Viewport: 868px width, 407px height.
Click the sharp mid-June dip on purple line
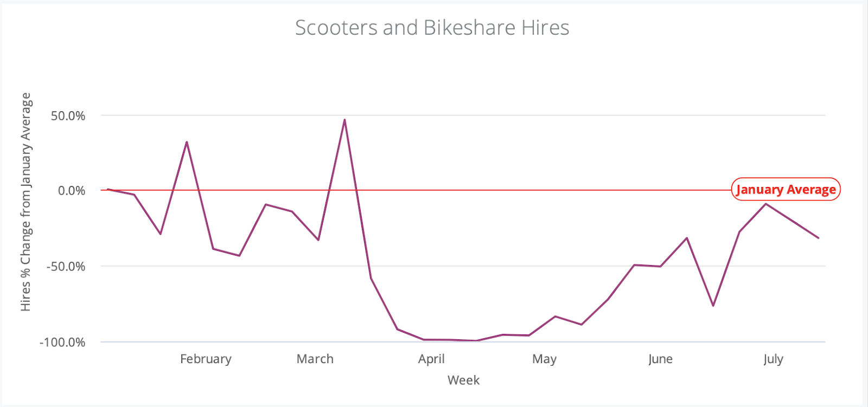(713, 306)
